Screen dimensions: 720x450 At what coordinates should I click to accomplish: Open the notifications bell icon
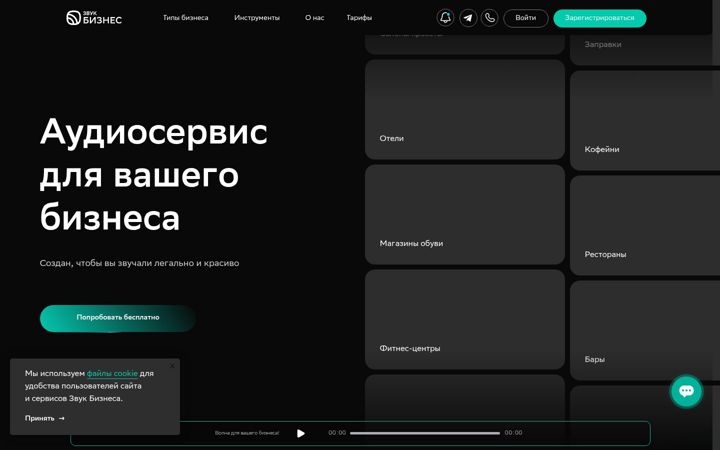point(445,18)
